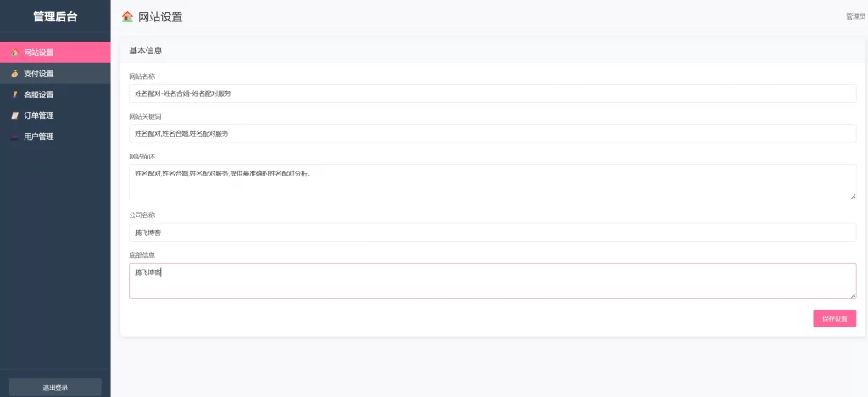Go to 订单管理 in the sidebar

[x=39, y=115]
